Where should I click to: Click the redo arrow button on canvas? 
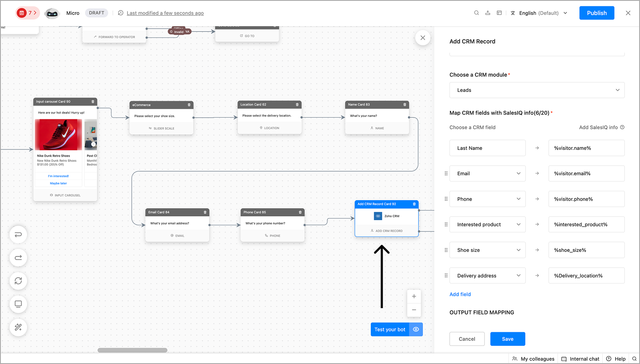click(x=18, y=258)
